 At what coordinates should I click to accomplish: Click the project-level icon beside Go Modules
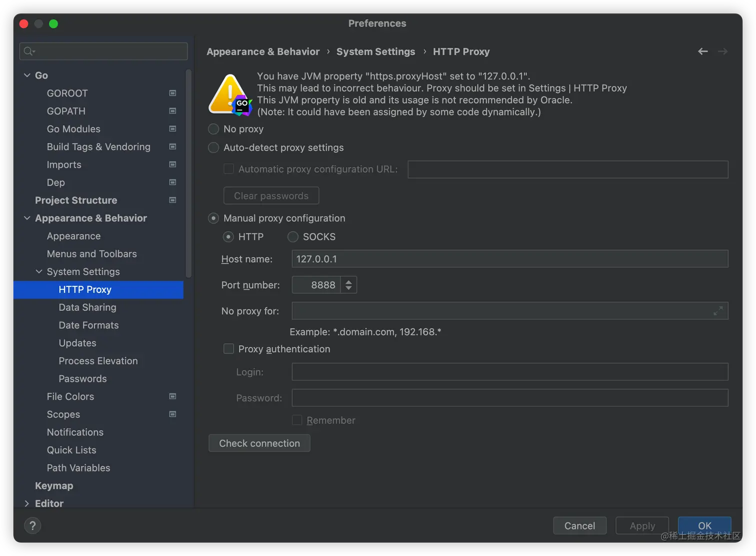(x=172, y=129)
